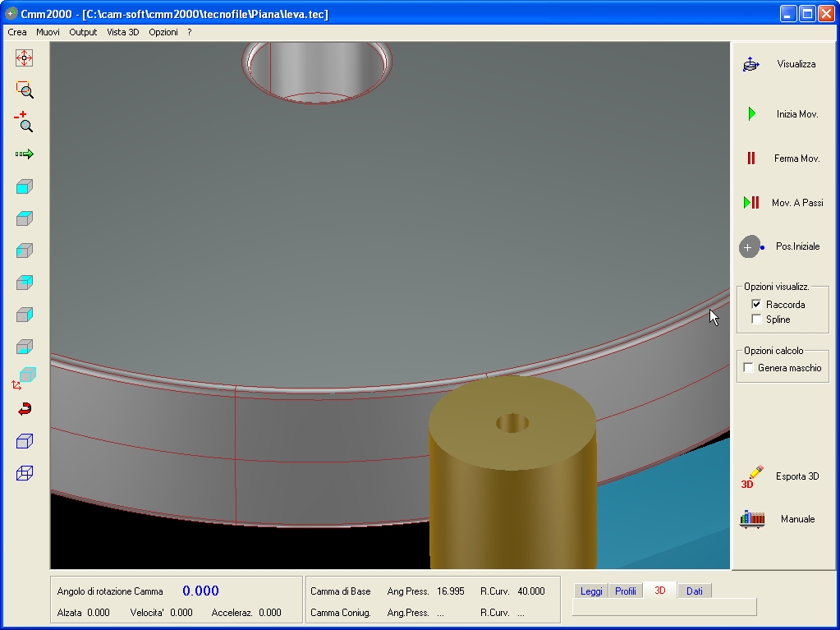The height and width of the screenshot is (630, 840).
Task: Select the back face view cube
Action: tap(24, 283)
